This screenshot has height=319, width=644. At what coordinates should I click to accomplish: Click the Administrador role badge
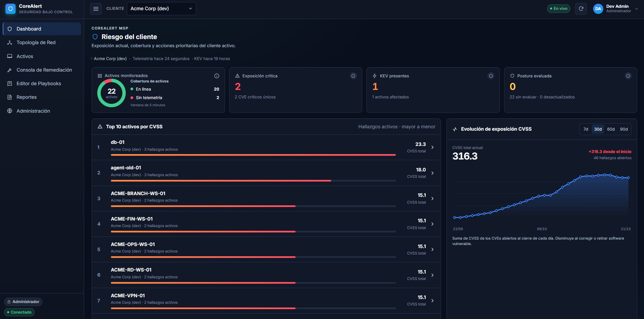pyautogui.click(x=23, y=302)
